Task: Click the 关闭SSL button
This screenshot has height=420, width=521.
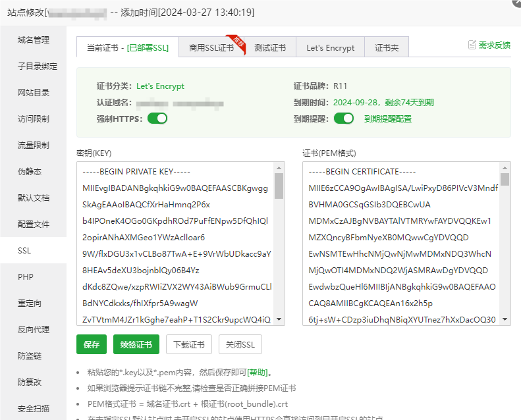Action: [241, 344]
